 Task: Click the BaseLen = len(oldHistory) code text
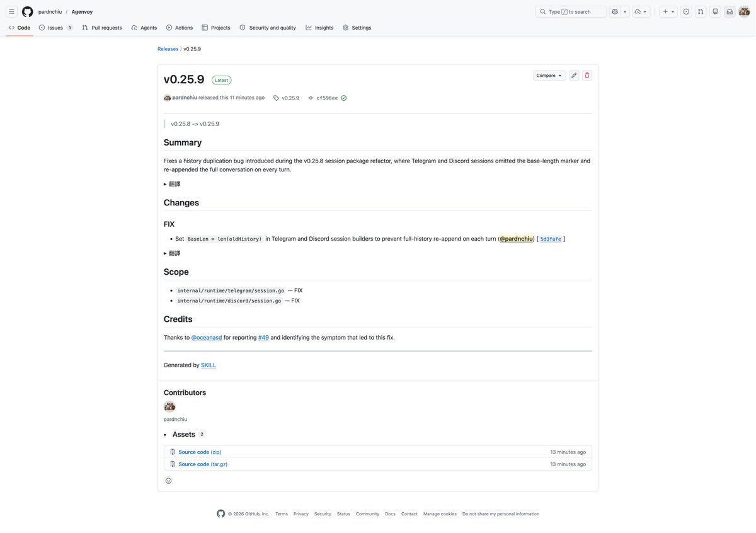tap(224, 239)
